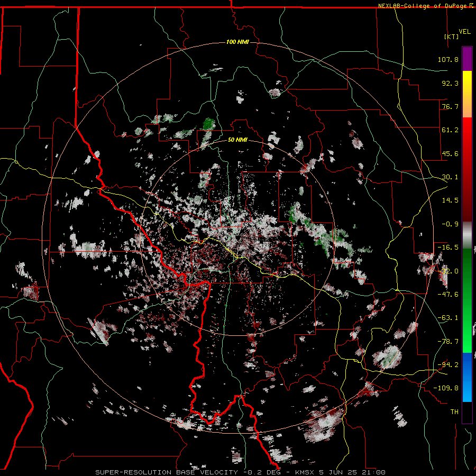Select the -47.6 legend value
This screenshot has width=476, height=476.
(x=448, y=295)
